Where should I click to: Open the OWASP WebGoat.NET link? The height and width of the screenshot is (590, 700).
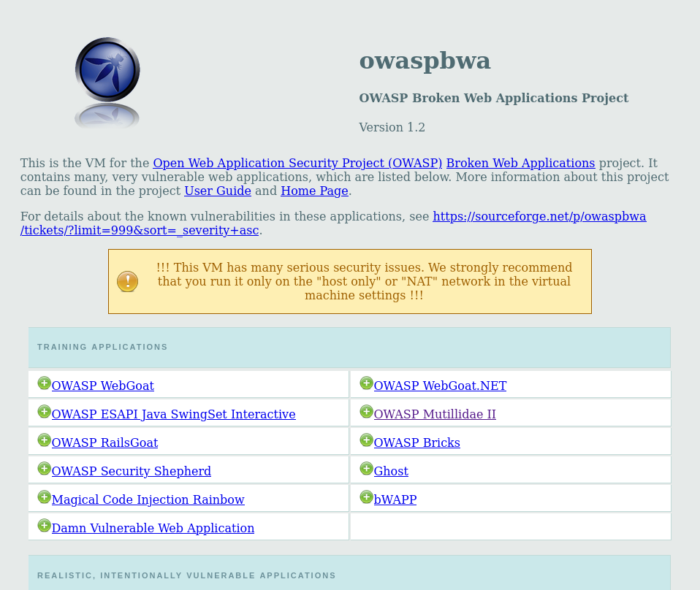pos(440,386)
